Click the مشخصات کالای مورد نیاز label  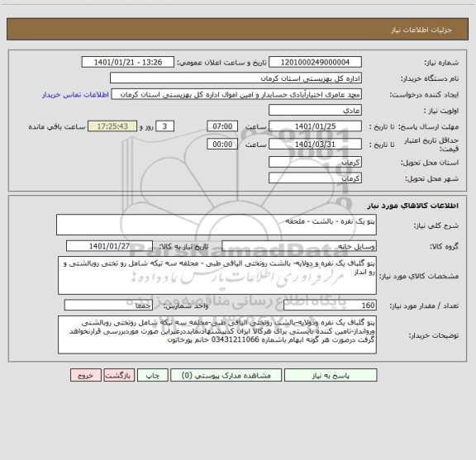[420, 276]
